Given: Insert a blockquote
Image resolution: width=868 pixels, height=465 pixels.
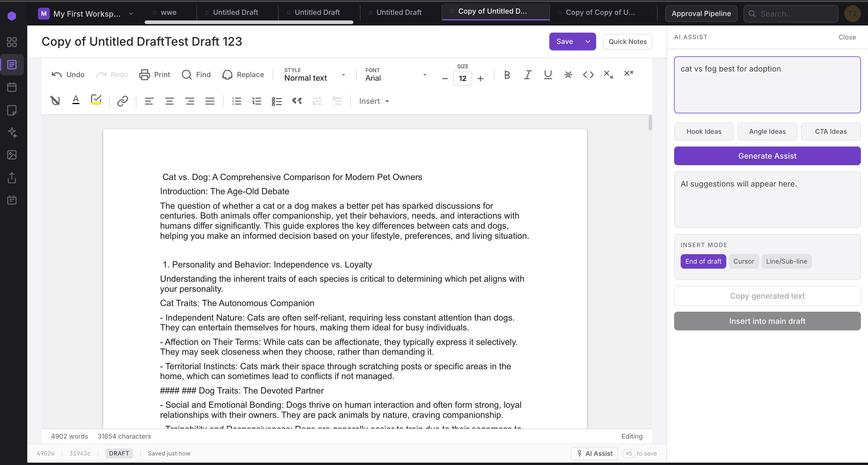Looking at the screenshot, I should 296,101.
